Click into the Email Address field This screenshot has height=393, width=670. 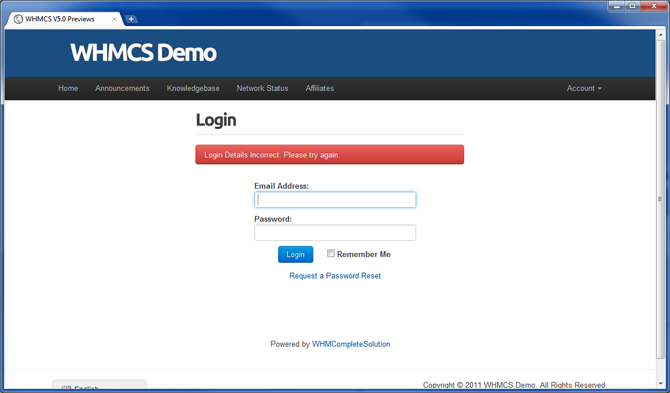click(x=335, y=200)
